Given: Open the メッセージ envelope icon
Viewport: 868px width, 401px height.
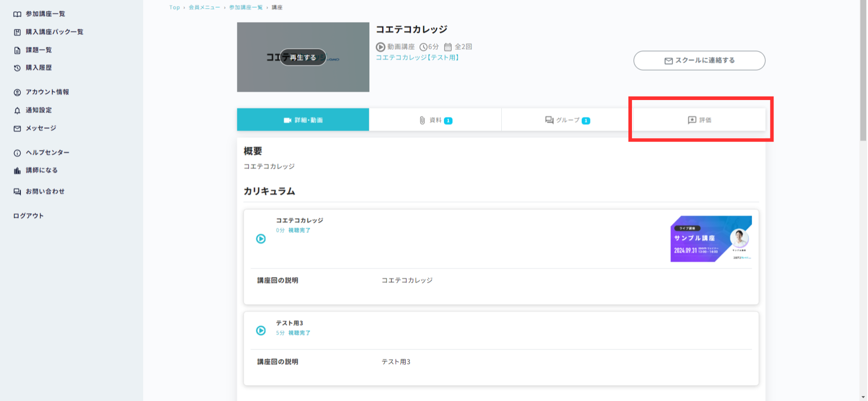Looking at the screenshot, I should pos(17,129).
